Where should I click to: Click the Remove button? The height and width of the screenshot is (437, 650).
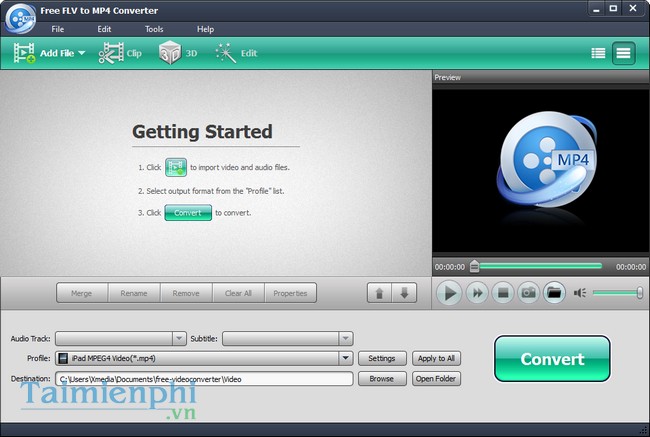click(186, 293)
